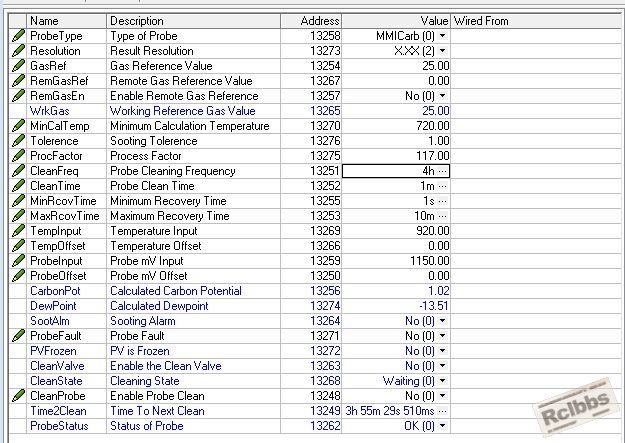625x443 pixels.
Task: Click the Calculated Dewpoint description
Action: click(159, 306)
